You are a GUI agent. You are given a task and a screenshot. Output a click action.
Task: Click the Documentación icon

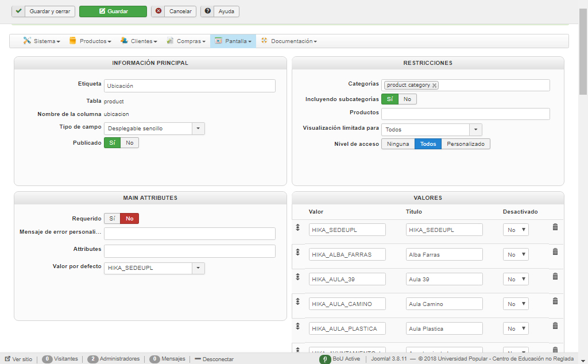pos(264,41)
